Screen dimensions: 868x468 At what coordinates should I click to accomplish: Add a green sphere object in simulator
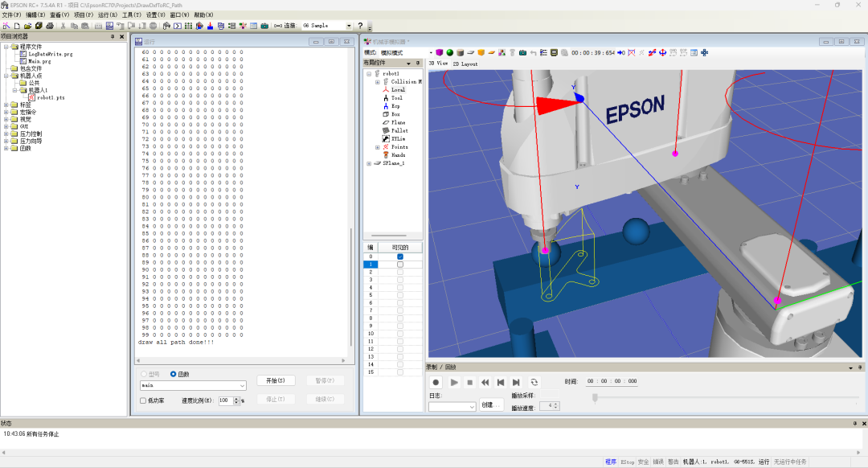coord(449,52)
